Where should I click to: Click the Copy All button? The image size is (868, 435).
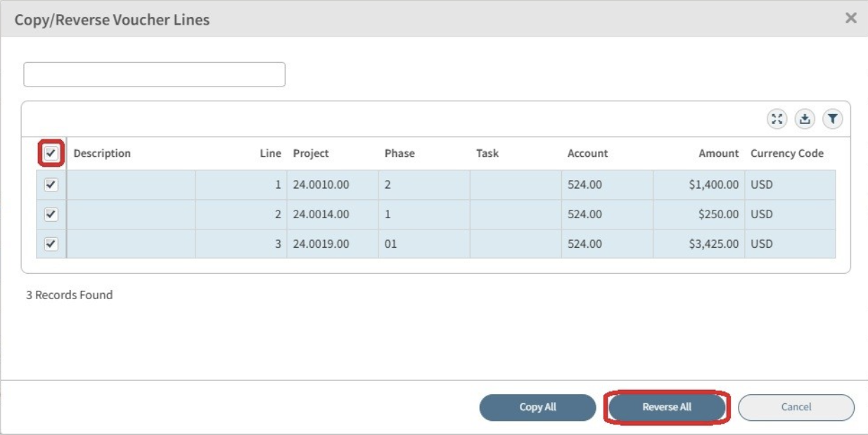[538, 408]
